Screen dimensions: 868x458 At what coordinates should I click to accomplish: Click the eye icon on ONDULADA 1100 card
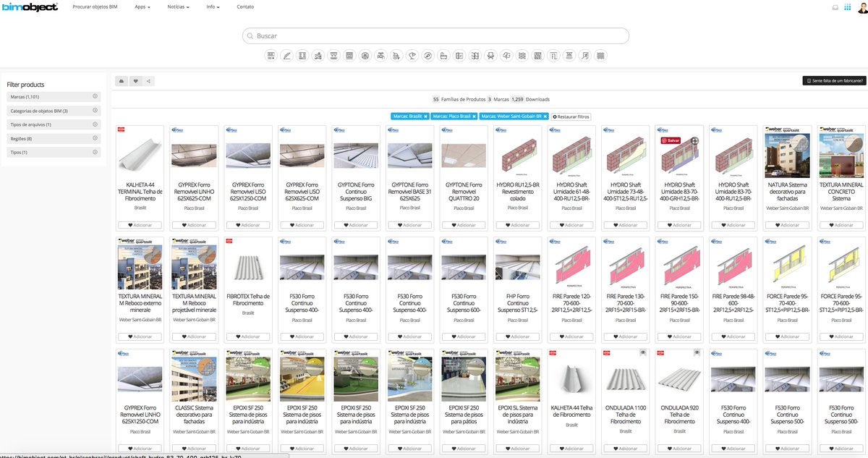642,352
